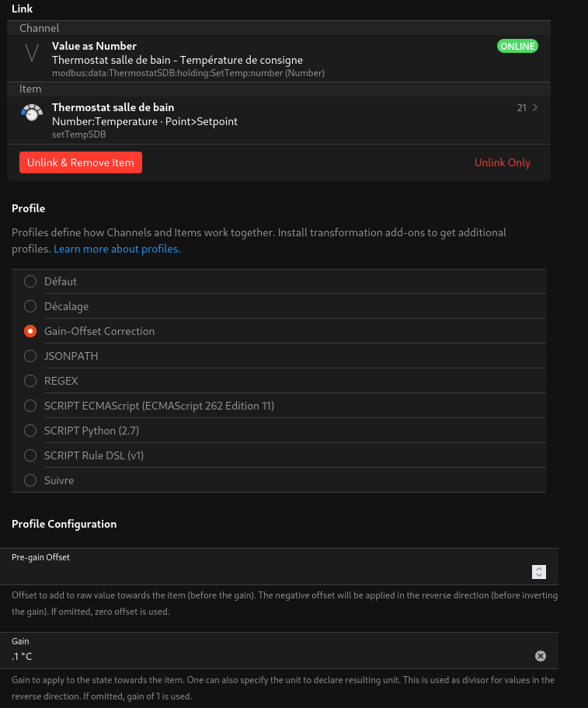588x708 pixels.
Task: Select the Défaut profile
Action: (30, 281)
